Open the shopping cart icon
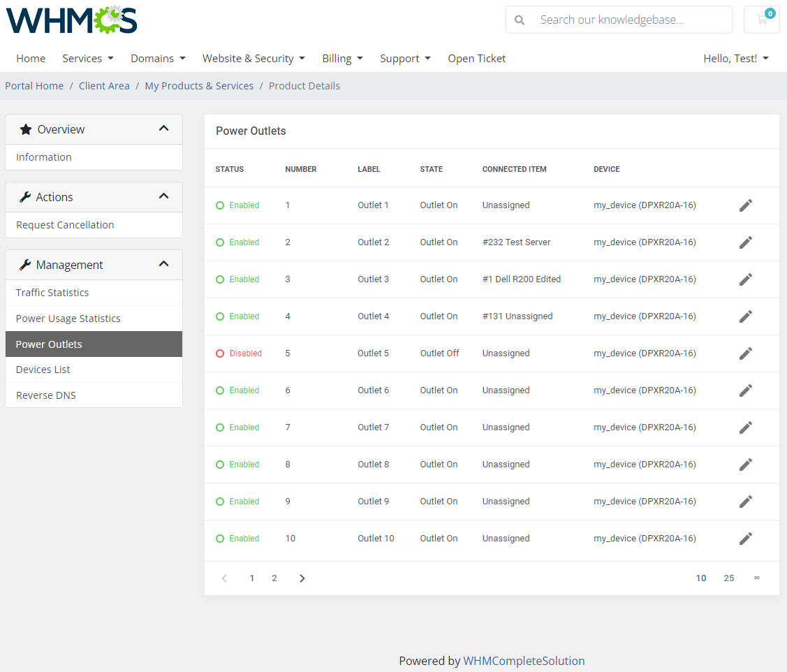Image resolution: width=787 pixels, height=672 pixels. pyautogui.click(x=761, y=19)
